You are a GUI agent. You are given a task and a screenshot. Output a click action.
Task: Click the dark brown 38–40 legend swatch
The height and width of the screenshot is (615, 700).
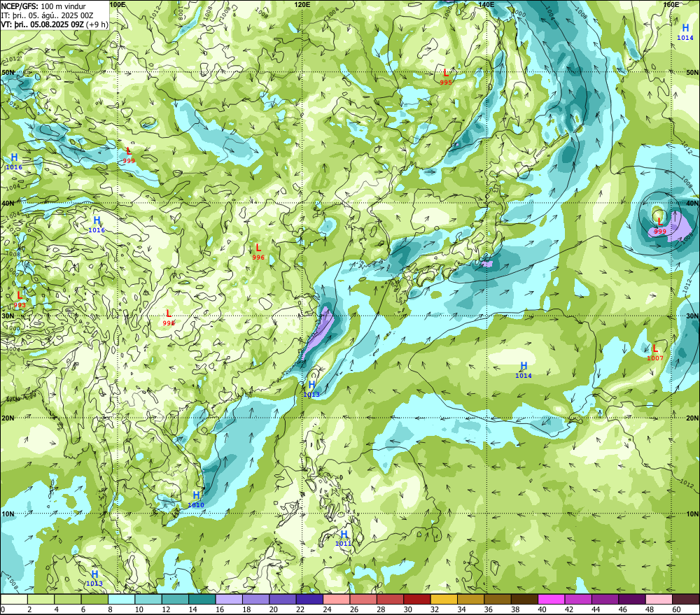[524, 599]
